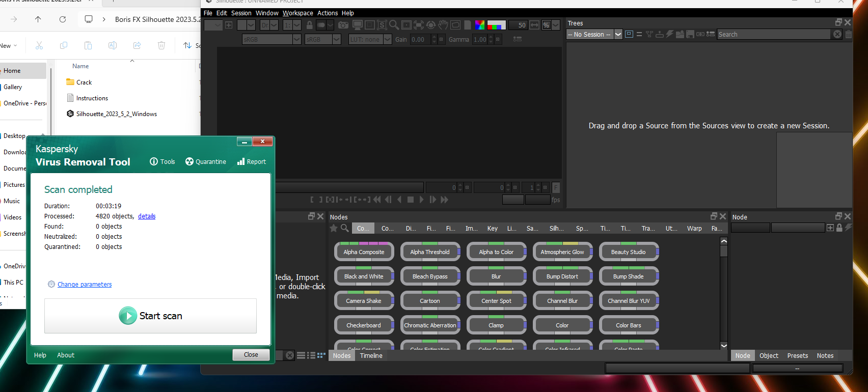
Task: Toggle the pill-shaped switch in viewer toolbar
Action: pos(321,25)
